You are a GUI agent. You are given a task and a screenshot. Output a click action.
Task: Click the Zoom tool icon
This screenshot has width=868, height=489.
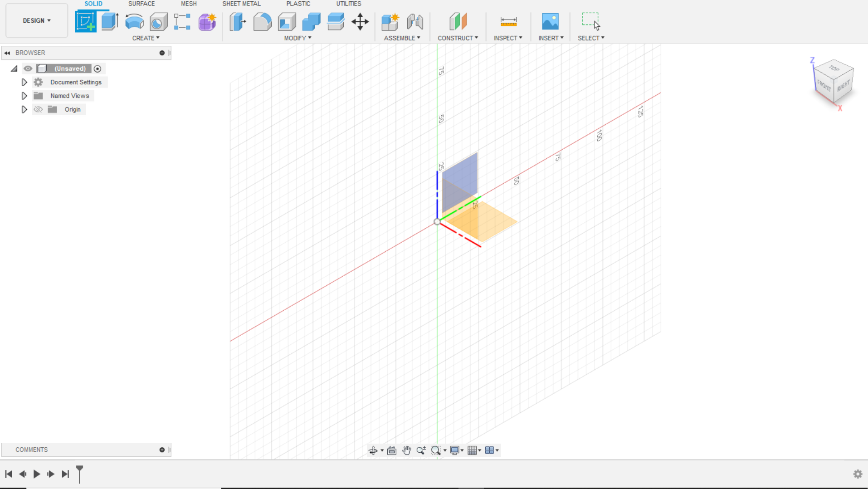(421, 450)
